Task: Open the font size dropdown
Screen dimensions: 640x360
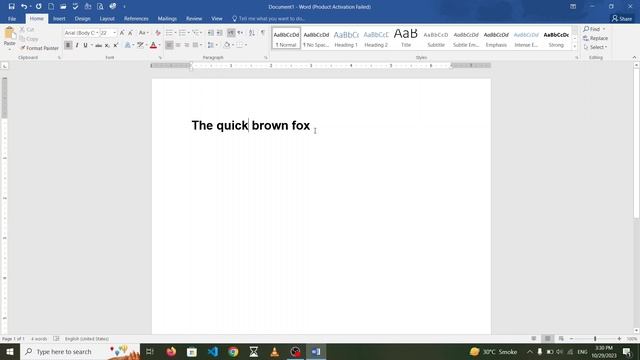Action: (114, 33)
